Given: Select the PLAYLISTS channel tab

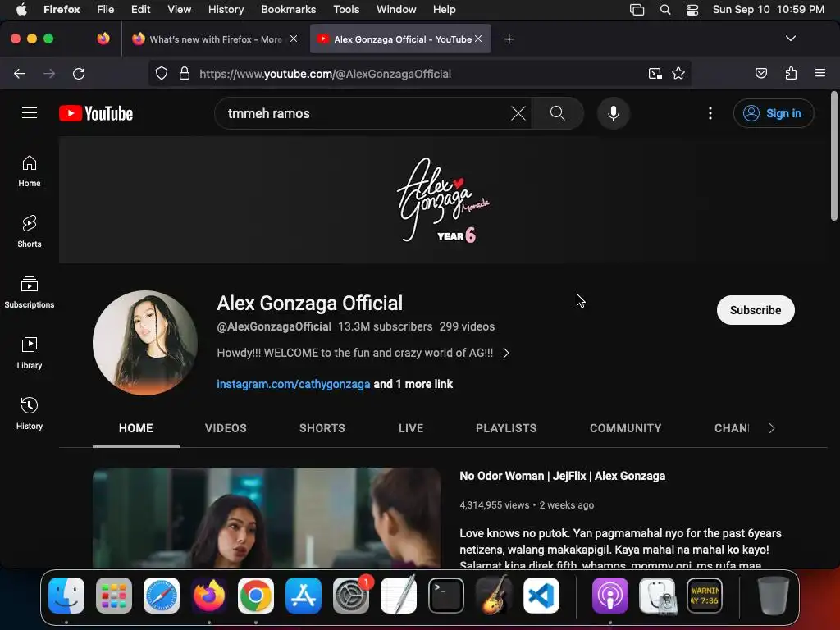Looking at the screenshot, I should tap(506, 428).
